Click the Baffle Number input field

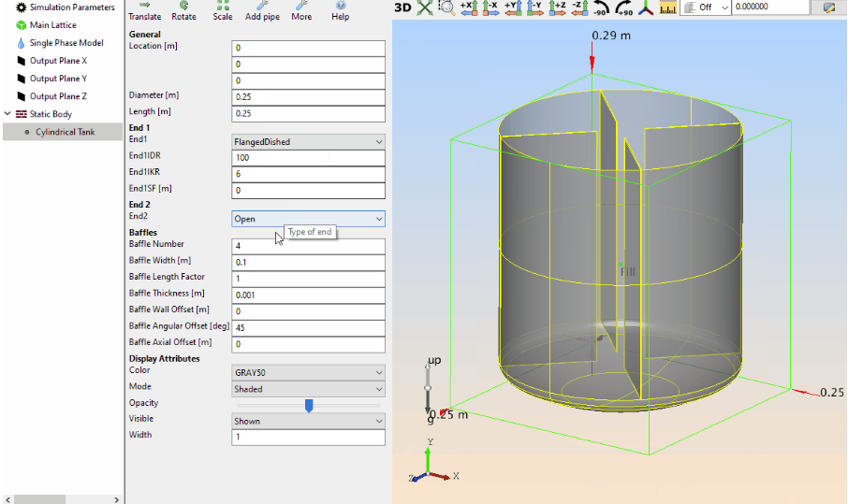308,247
